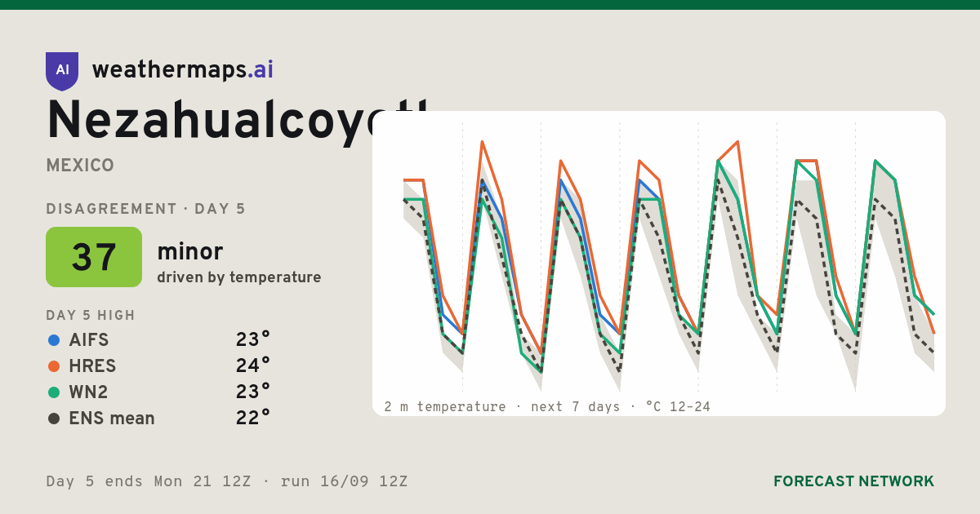
Task: Click the HRES 24° high value
Action: [253, 366]
